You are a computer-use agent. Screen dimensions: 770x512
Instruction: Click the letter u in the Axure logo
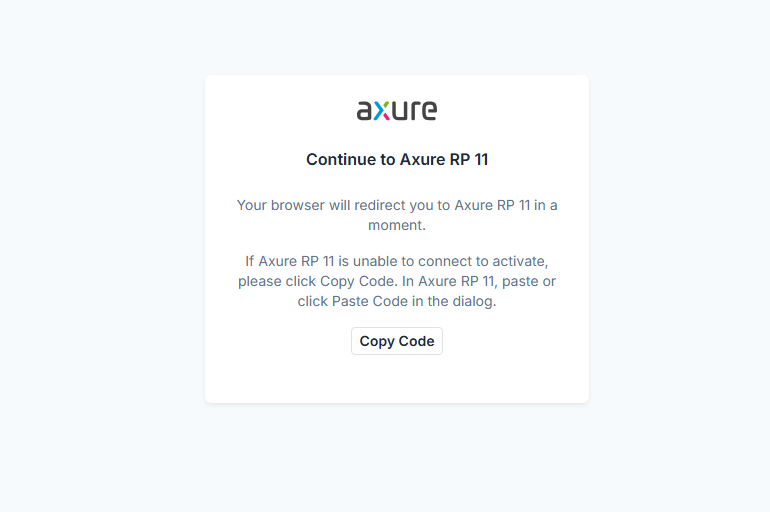coord(399,111)
